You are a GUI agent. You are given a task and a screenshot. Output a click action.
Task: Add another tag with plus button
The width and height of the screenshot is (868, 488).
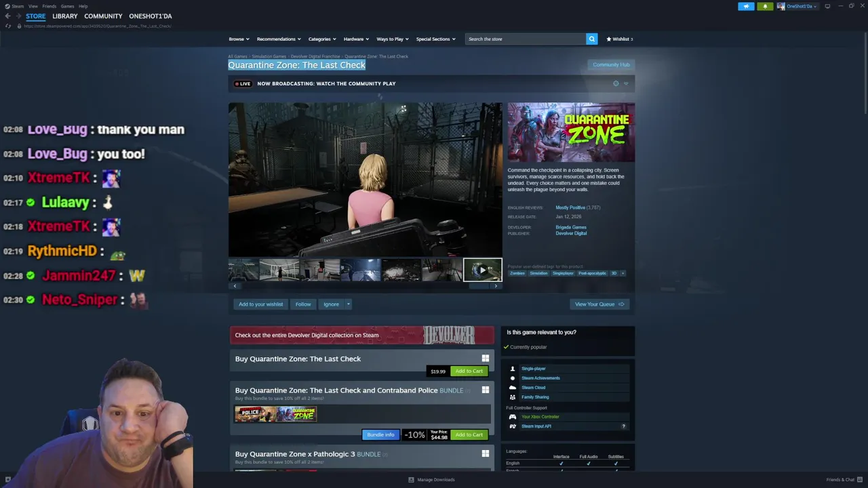tap(623, 273)
